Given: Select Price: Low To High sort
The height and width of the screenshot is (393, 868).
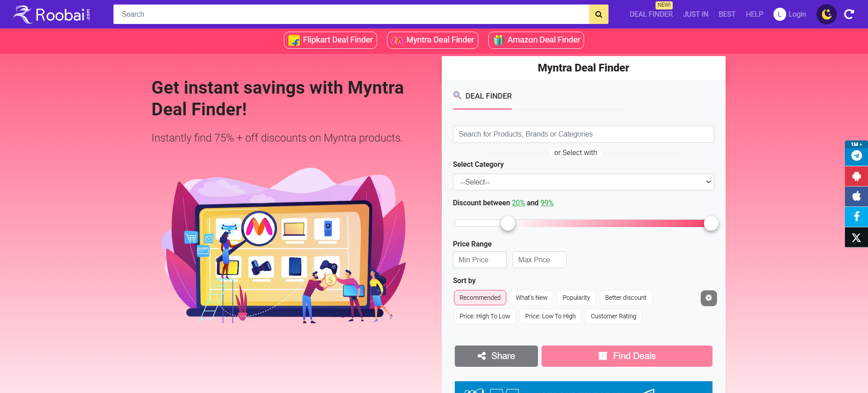Looking at the screenshot, I should coord(550,316).
